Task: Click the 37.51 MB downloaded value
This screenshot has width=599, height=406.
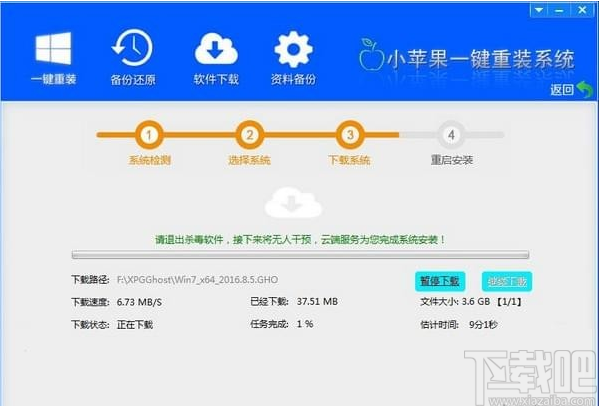Action: [x=317, y=302]
